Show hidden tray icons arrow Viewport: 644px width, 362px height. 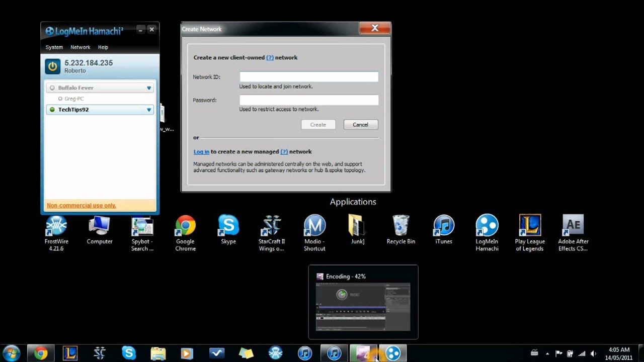pos(547,353)
